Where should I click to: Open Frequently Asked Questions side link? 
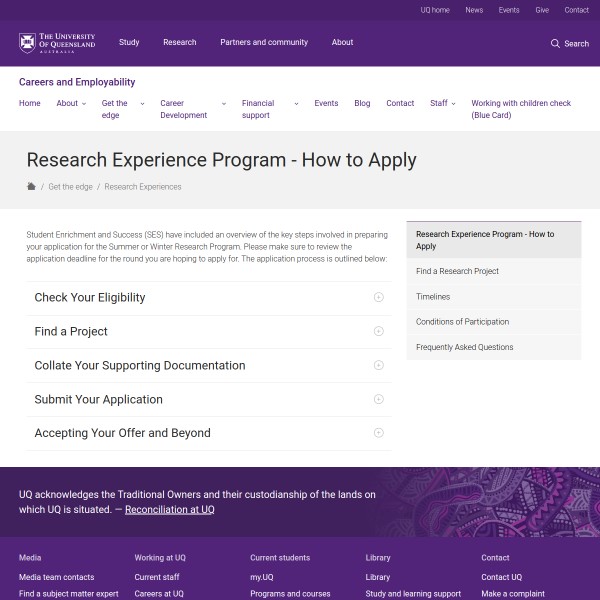[x=464, y=347]
